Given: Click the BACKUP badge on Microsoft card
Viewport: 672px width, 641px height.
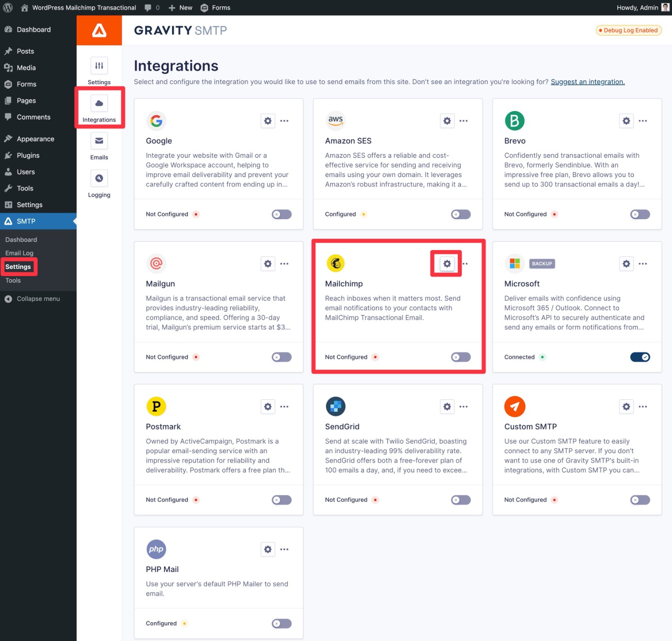Looking at the screenshot, I should pyautogui.click(x=542, y=264).
